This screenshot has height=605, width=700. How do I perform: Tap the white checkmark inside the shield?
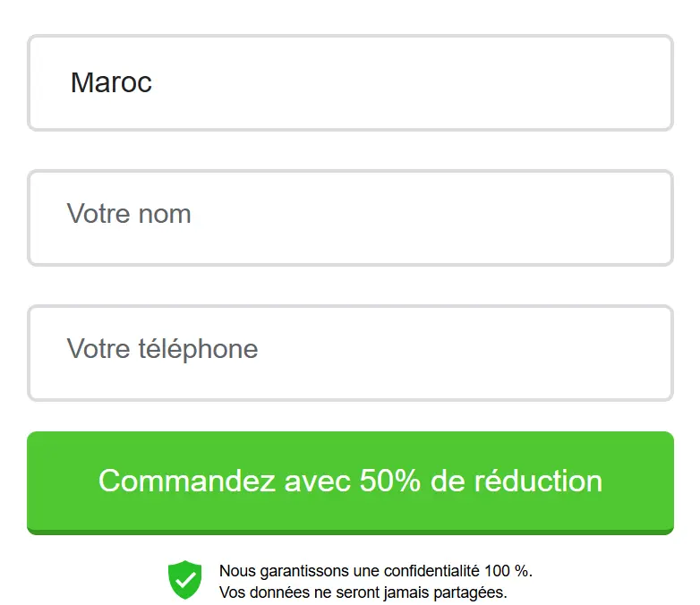[185, 581]
